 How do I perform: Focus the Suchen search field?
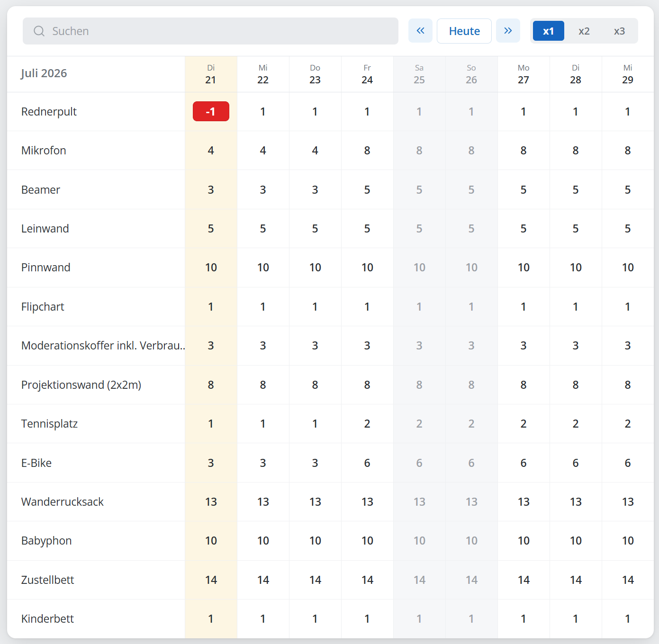[210, 31]
